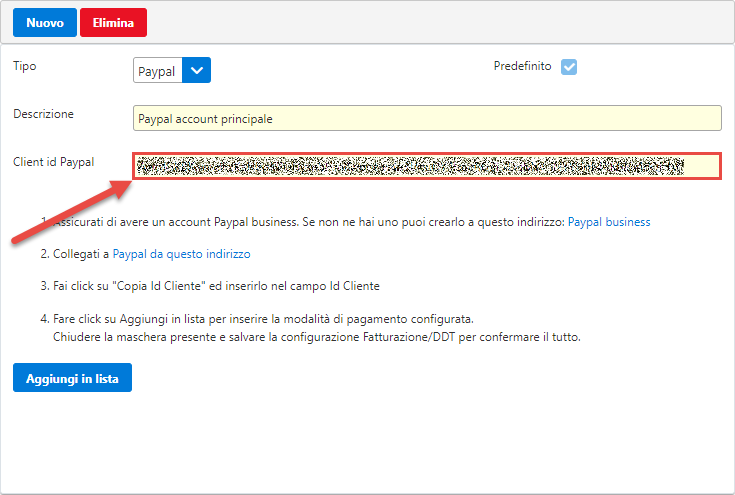Screen dimensions: 735x495
Task: Click the Aggiungi in lista button
Action: click(x=72, y=378)
